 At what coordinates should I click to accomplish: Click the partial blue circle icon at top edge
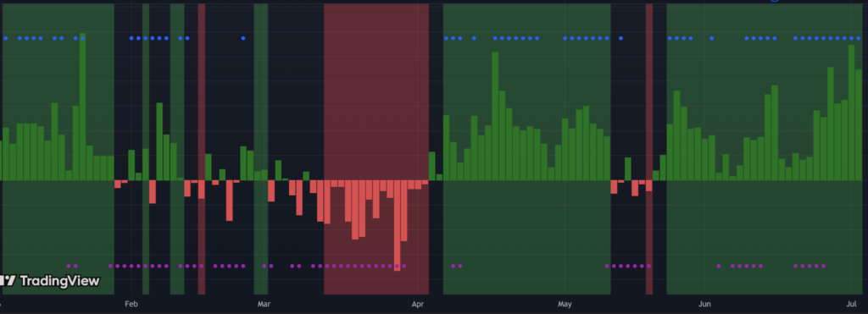click(x=775, y=1)
